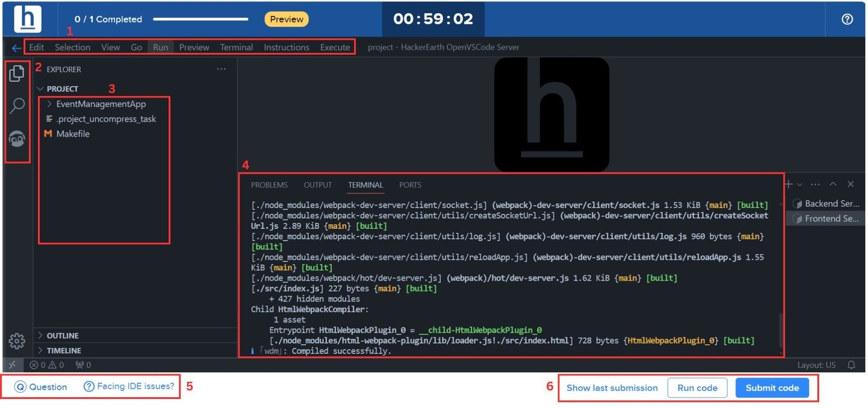Open the Explorer files icon
This screenshot has height=408, width=868.
point(17,73)
